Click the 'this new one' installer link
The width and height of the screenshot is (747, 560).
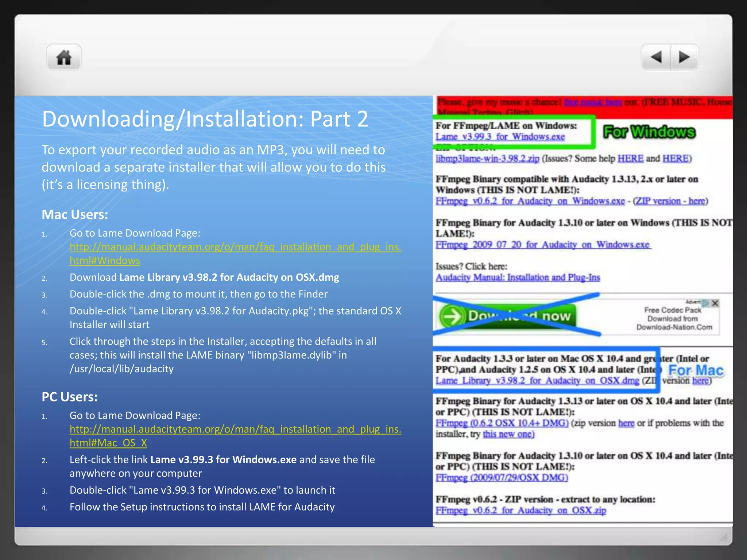point(508,434)
